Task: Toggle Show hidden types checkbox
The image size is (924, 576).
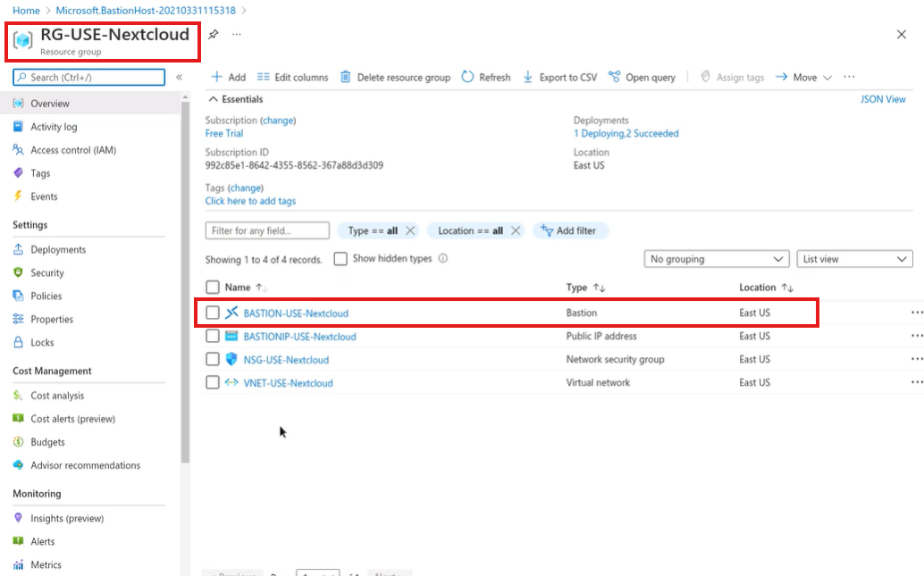Action: (x=340, y=259)
